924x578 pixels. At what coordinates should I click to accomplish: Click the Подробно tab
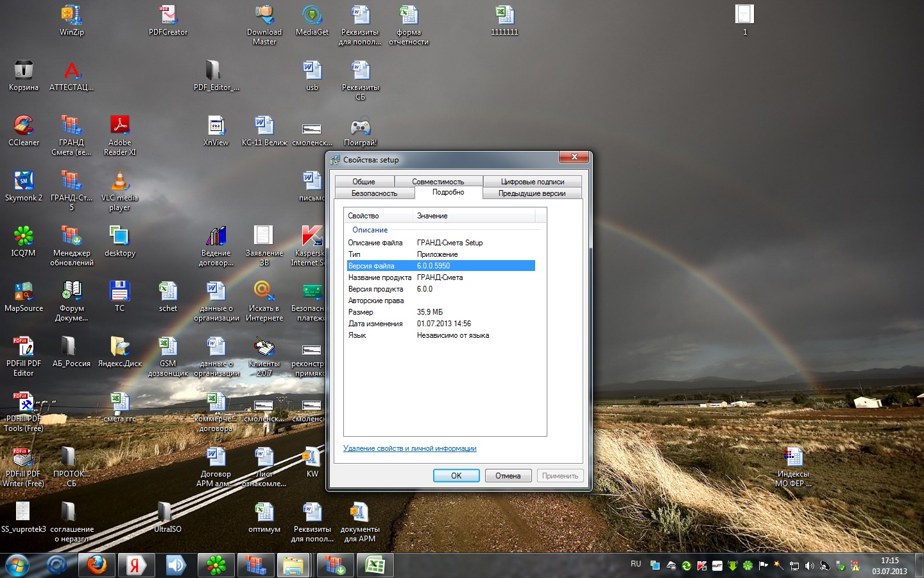[448, 192]
